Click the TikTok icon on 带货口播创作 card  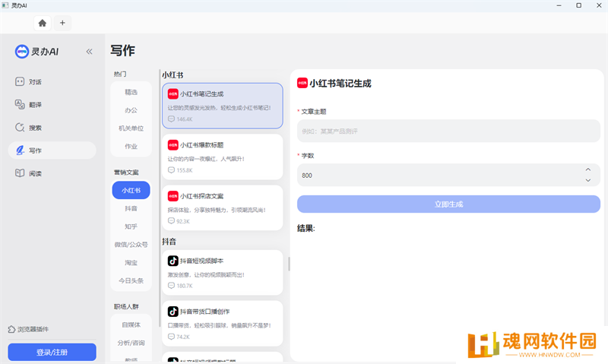(x=173, y=312)
